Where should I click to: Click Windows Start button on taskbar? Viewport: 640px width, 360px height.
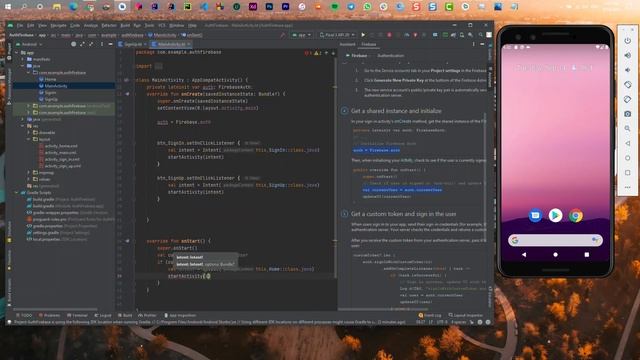click(8, 7)
